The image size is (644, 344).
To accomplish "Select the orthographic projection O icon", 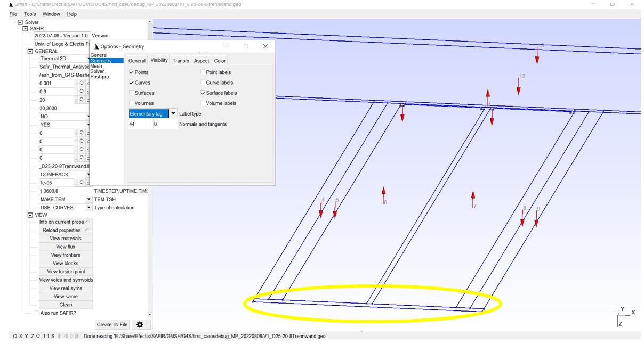I will point(15,337).
